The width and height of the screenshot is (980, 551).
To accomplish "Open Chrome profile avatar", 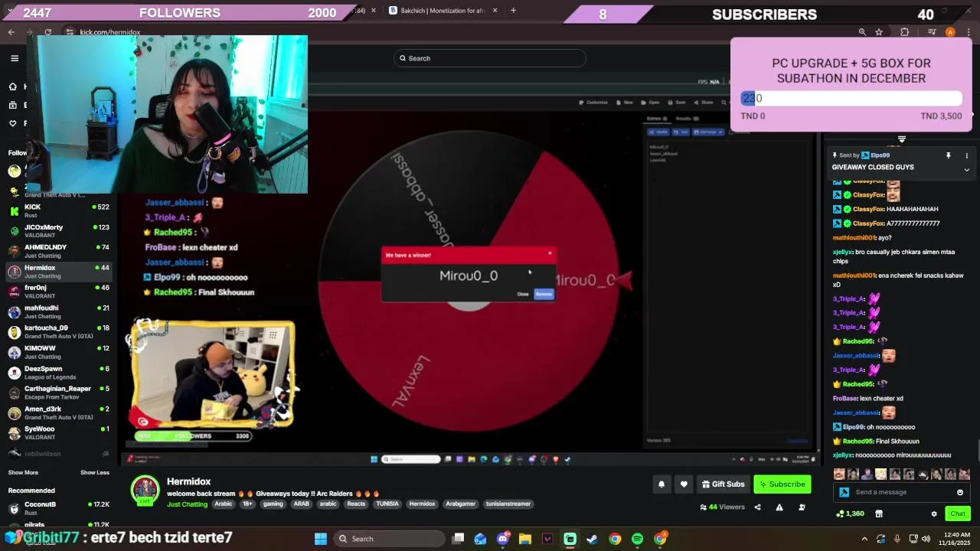I will [950, 32].
